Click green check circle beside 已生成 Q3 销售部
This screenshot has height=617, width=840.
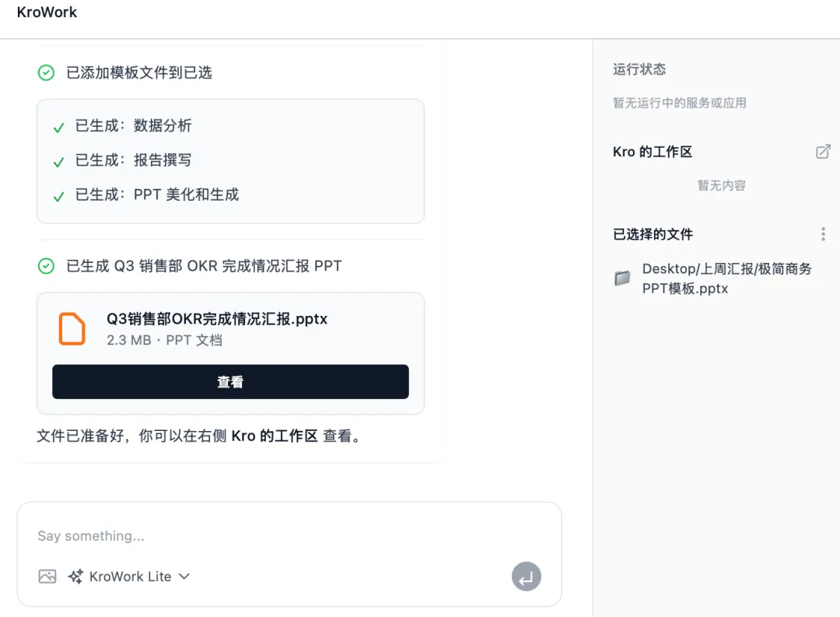click(47, 266)
